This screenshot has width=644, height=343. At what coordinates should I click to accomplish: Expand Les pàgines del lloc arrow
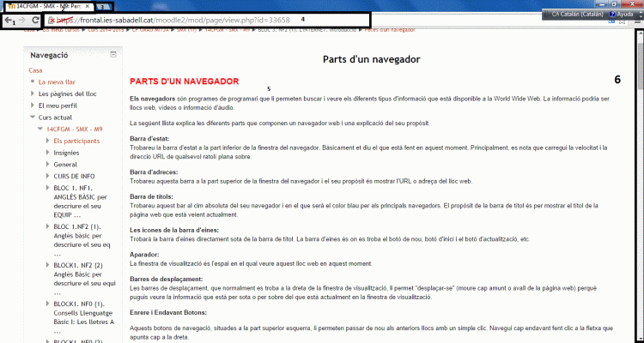tap(33, 93)
